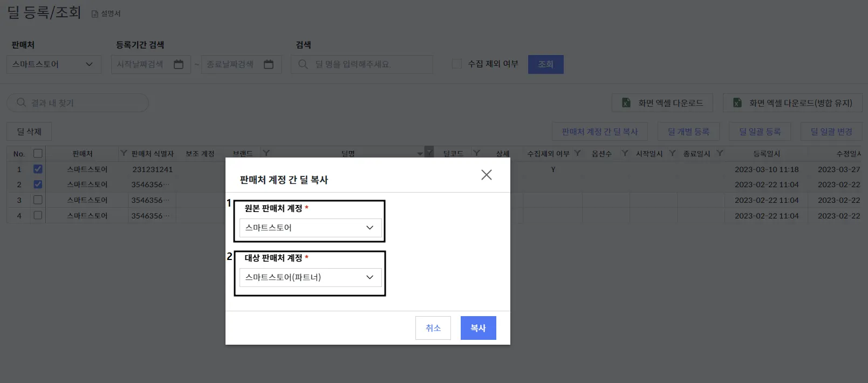This screenshot has width=868, height=383.
Task: Click the filter icon next to 딜코드 column
Action: [x=476, y=153]
